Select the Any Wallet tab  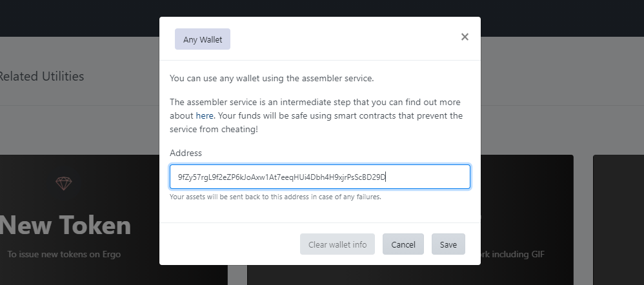tap(203, 39)
